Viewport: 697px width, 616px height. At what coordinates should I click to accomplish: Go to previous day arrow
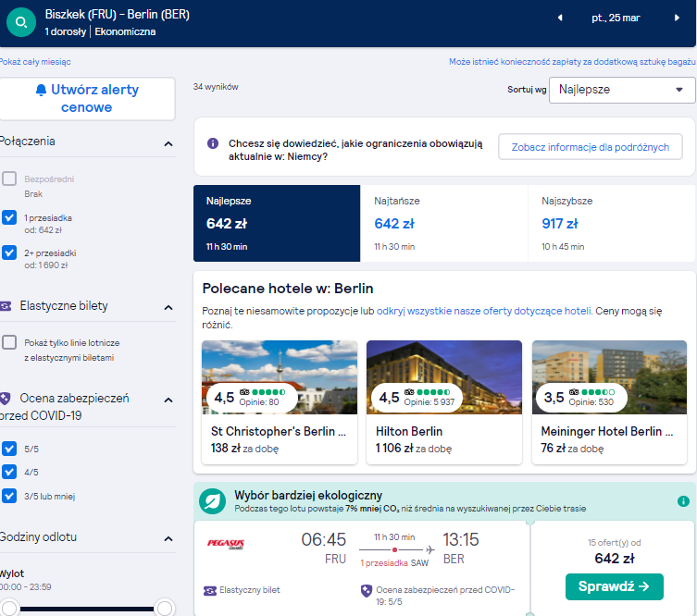pos(560,18)
